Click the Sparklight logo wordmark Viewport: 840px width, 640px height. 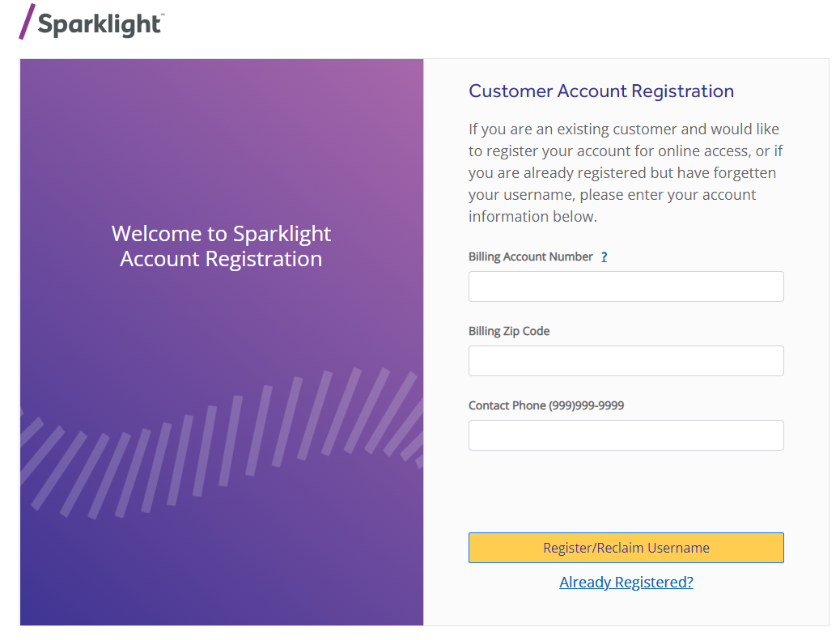99,24
